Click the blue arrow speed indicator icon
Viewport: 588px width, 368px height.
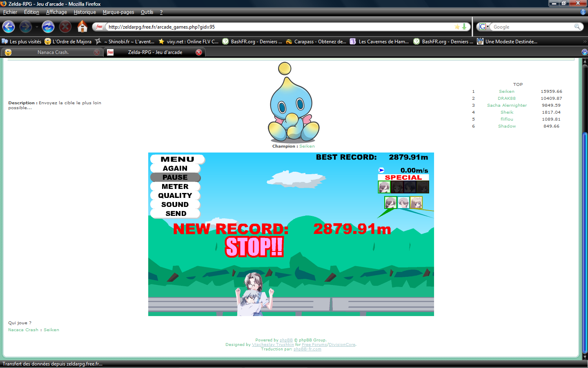click(x=381, y=170)
